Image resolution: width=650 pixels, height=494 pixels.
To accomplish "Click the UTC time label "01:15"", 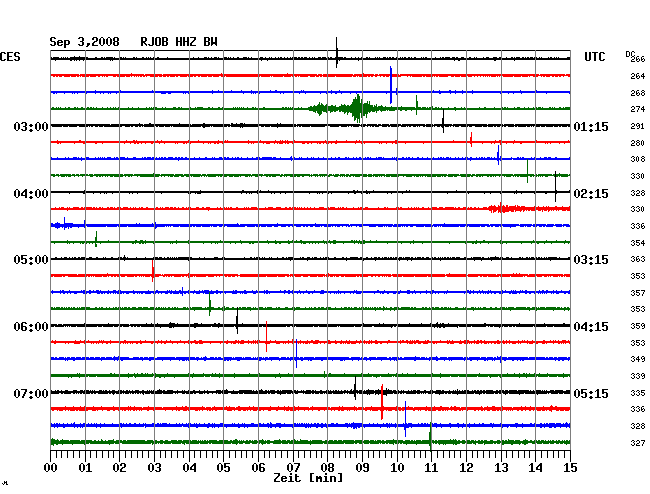I will point(591,126).
